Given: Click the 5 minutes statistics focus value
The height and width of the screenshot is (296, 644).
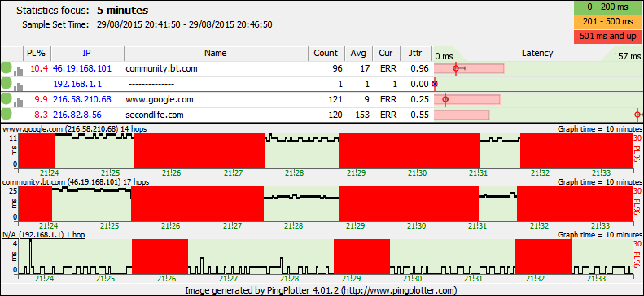Looking at the screenshot, I should [122, 11].
